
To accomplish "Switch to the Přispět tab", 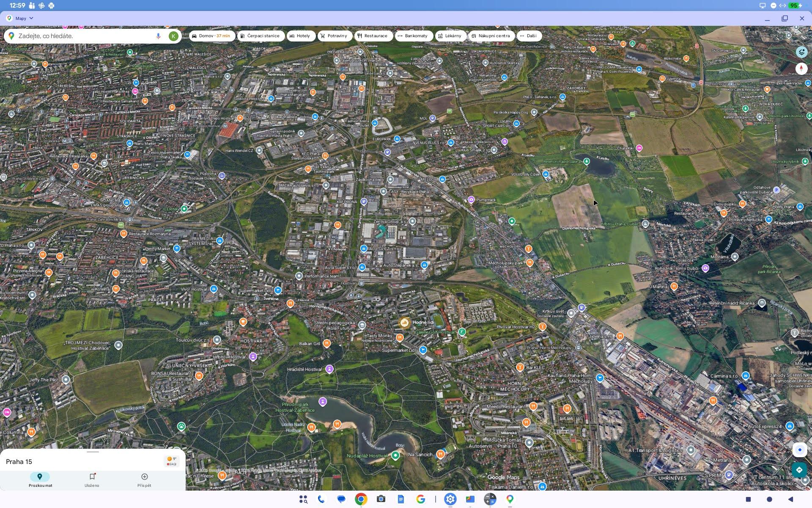I will click(x=144, y=480).
